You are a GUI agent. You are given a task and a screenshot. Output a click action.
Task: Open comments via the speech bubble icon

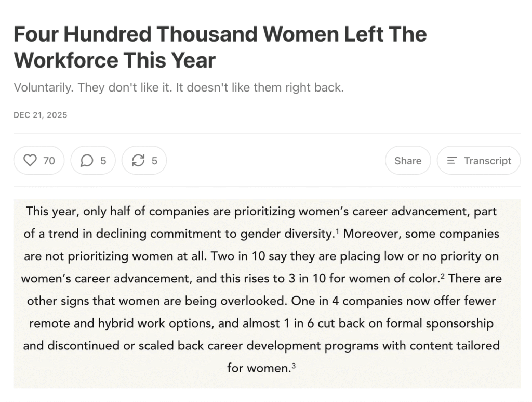click(x=87, y=161)
